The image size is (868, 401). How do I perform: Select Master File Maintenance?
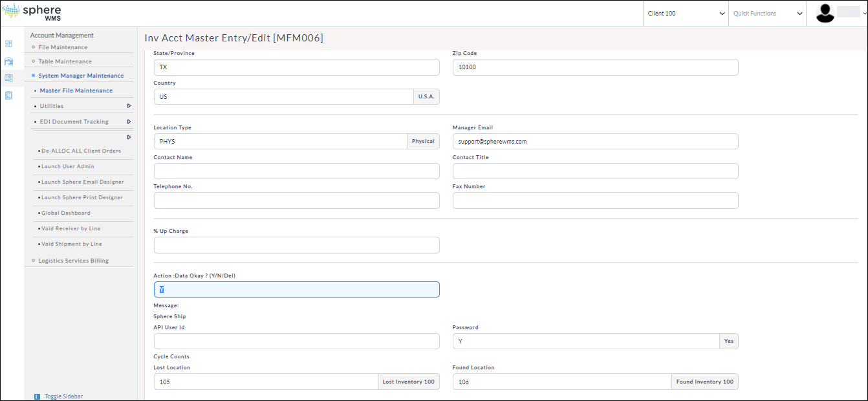tap(76, 91)
